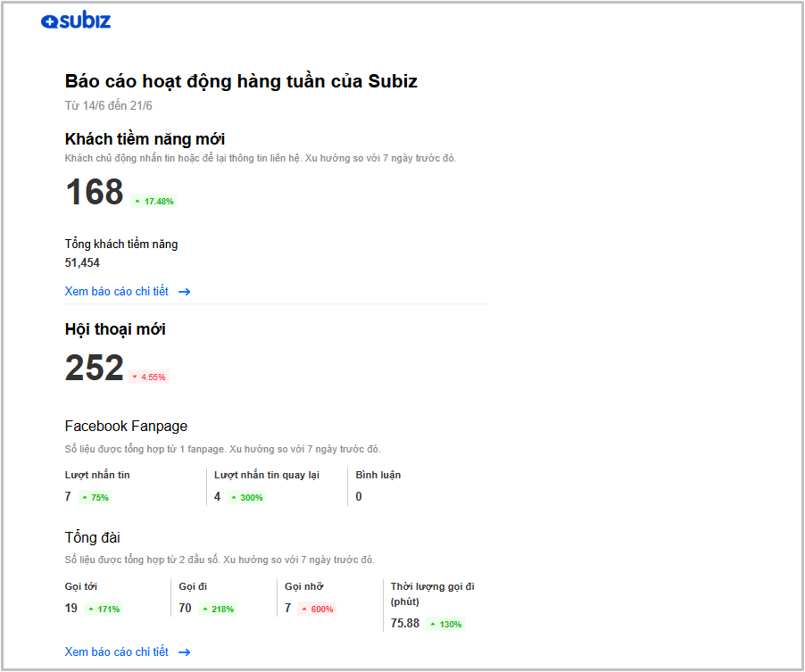Image resolution: width=805 pixels, height=672 pixels.
Task: Click the 75% badge under Lượt nhắn tin
Action: (95, 497)
